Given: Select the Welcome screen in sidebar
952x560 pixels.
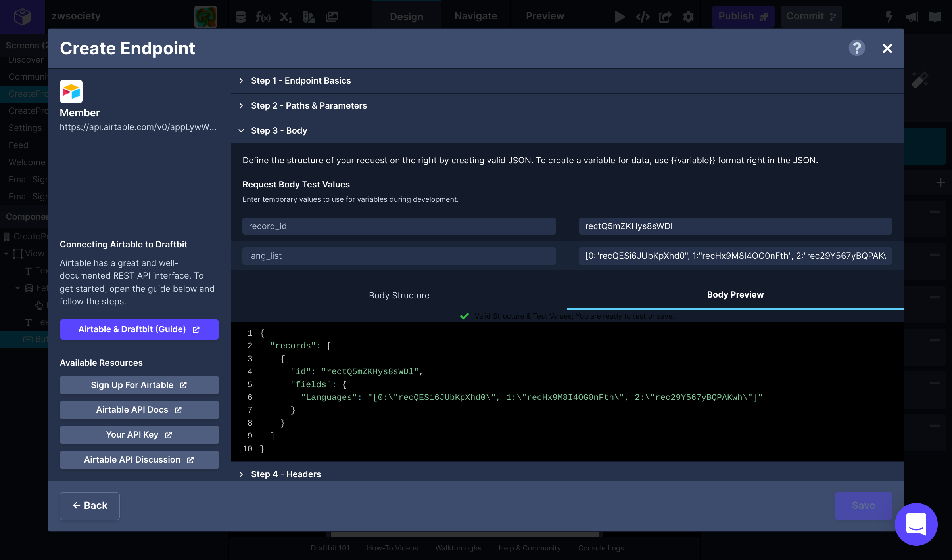Looking at the screenshot, I should coord(27,162).
